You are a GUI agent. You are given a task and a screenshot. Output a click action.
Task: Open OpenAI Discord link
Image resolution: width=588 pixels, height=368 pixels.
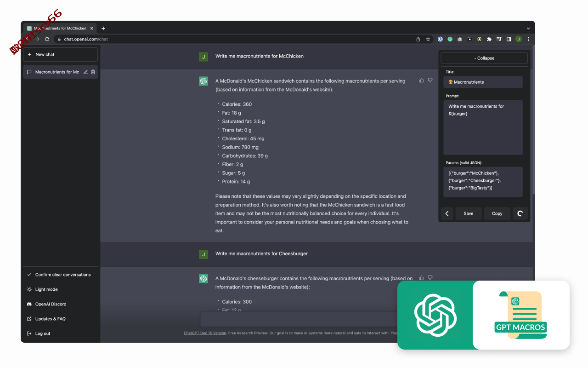point(61,304)
